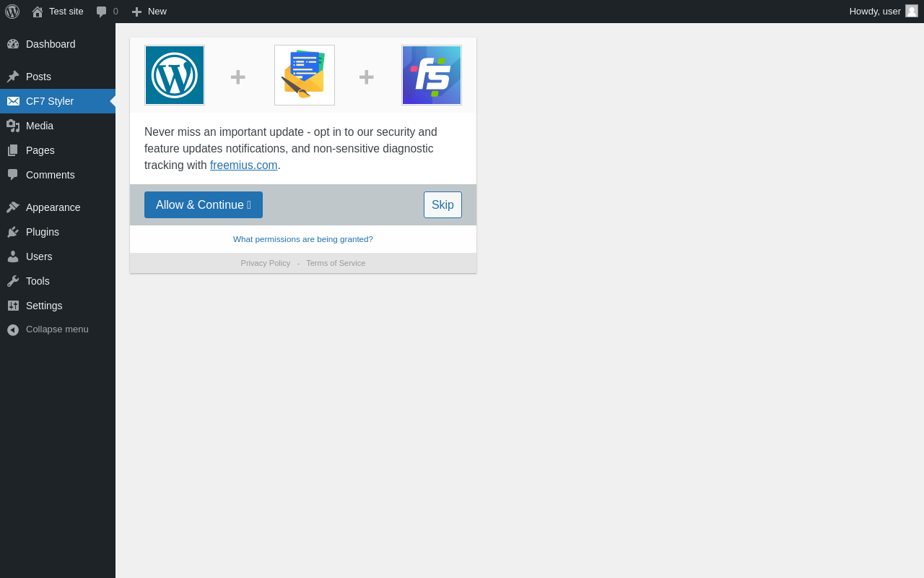Click the plus icon beside New
The width and height of the screenshot is (924, 578).
point(136,12)
